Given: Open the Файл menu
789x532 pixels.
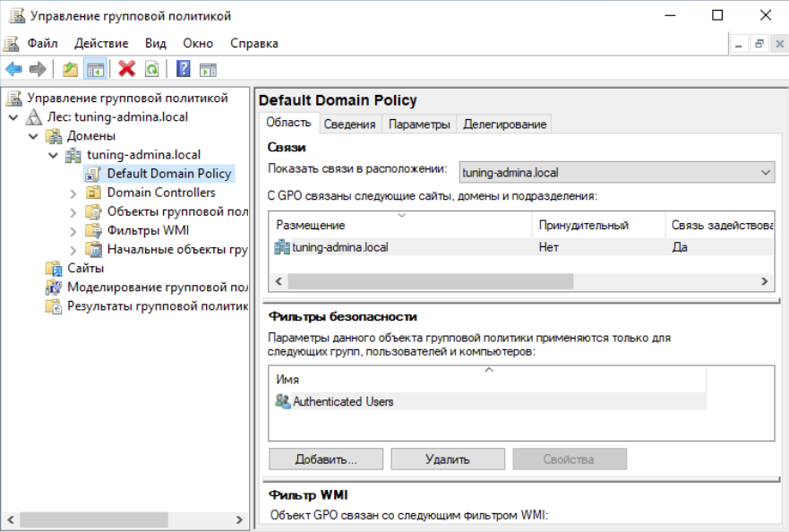Looking at the screenshot, I should click(x=42, y=43).
